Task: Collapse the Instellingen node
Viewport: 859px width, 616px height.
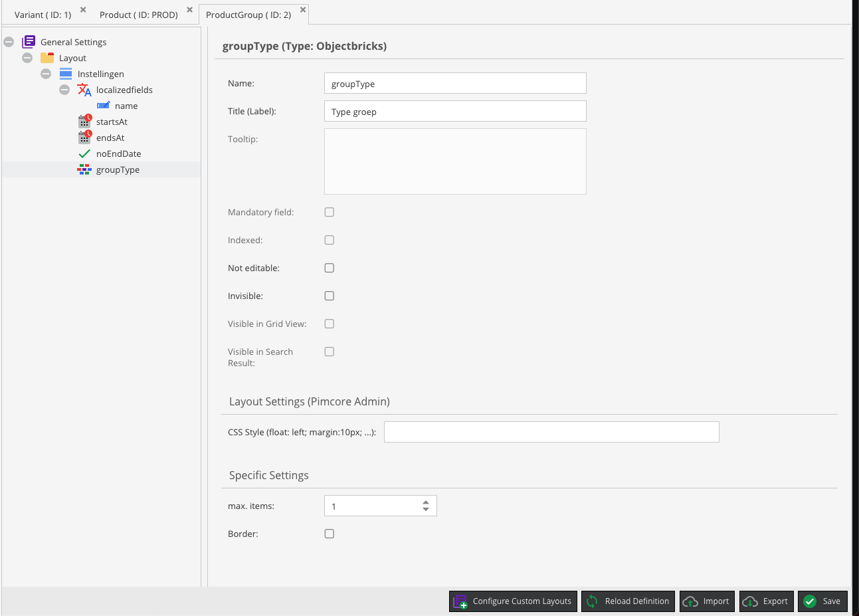Action: coord(46,73)
